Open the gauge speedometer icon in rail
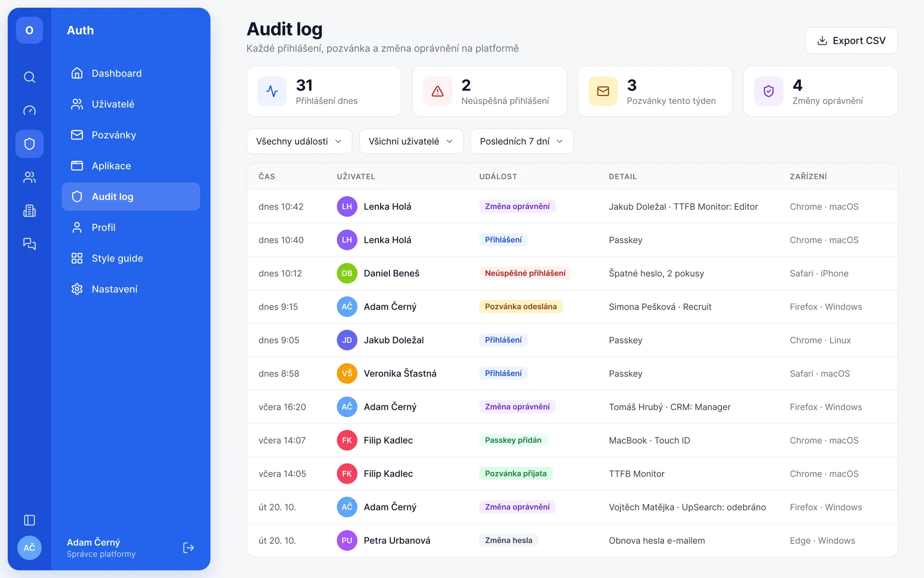Screen dimensions: 924x578 point(29,110)
